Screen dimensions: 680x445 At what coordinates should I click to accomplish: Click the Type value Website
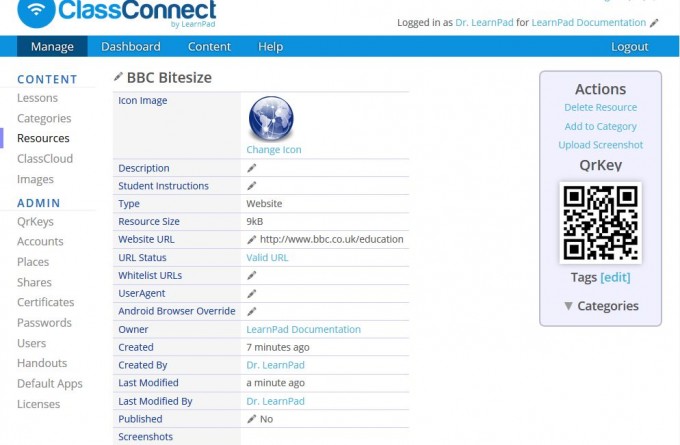pyautogui.click(x=264, y=204)
